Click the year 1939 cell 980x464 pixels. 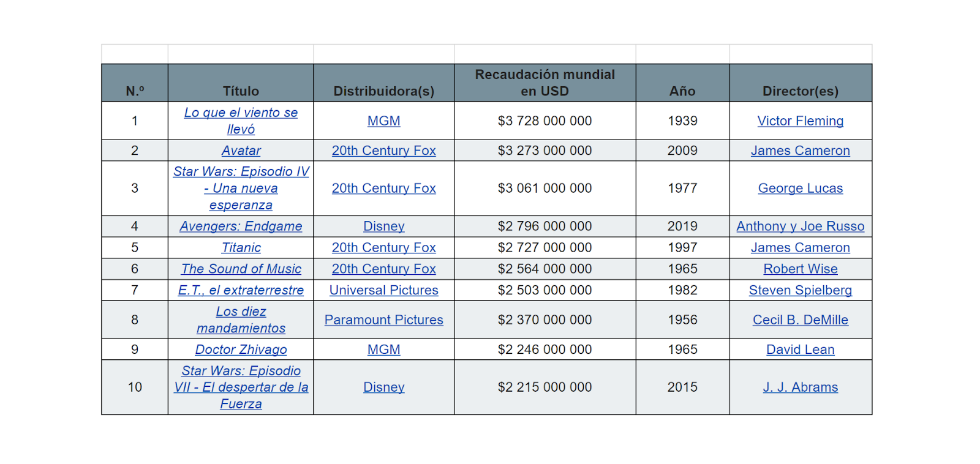[x=682, y=121]
